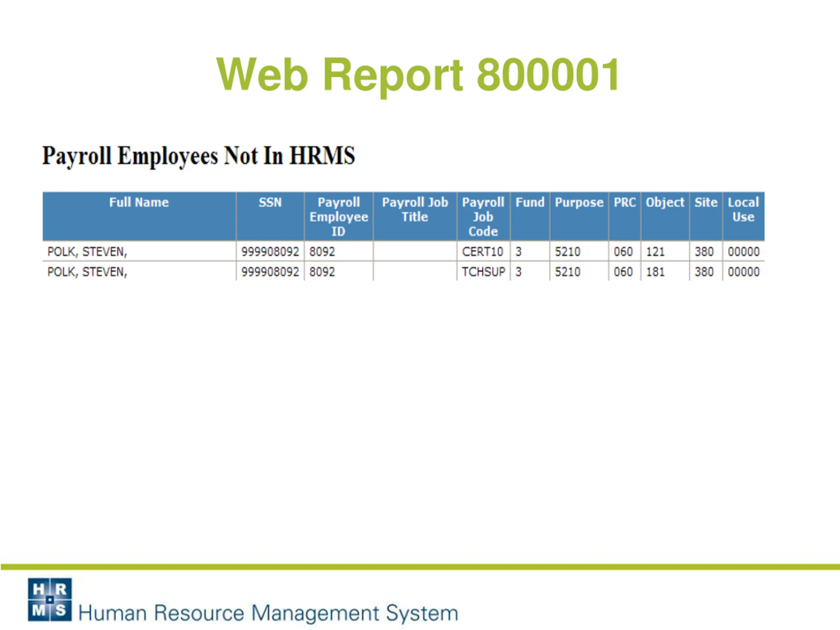Click purpose 5210 in TCHSUP row

(567, 271)
